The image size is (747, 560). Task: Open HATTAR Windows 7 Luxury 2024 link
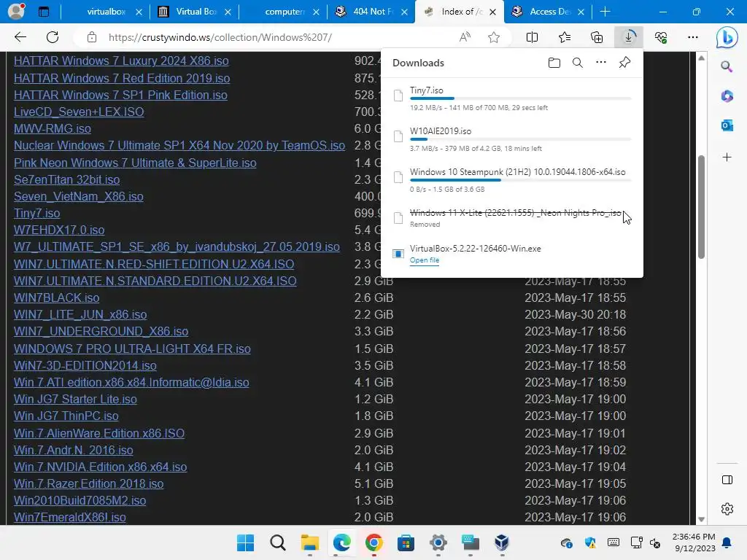tap(121, 61)
